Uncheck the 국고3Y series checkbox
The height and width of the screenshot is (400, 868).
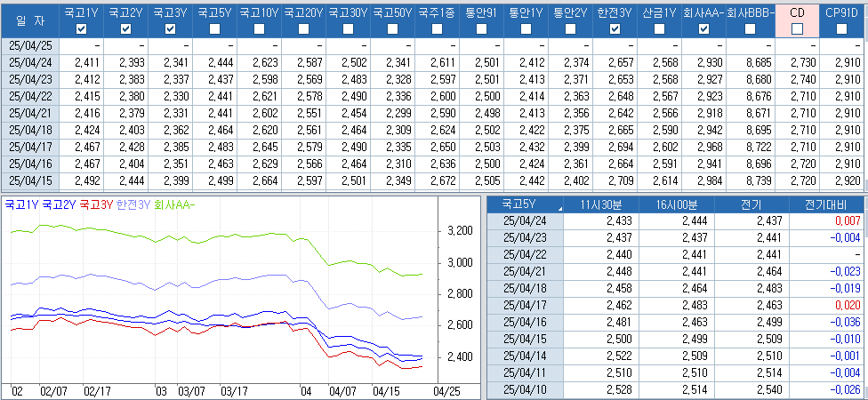point(171,29)
